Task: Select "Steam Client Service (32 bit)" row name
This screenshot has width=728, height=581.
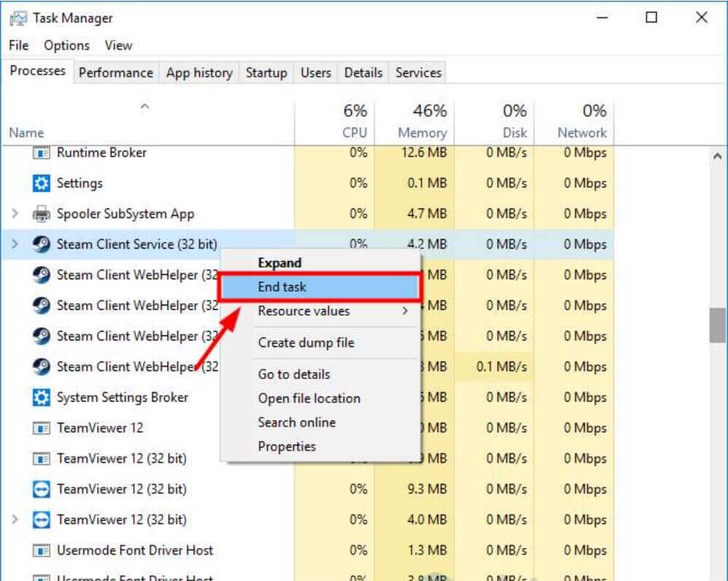Action: [136, 244]
